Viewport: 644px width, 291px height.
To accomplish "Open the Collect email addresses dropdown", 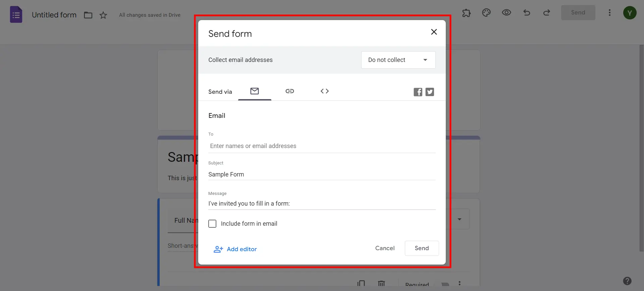I will pos(398,60).
